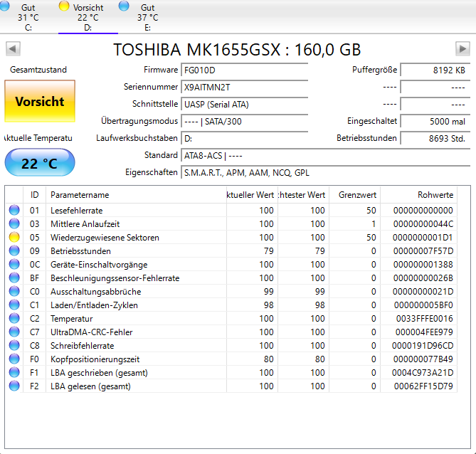Click the status icon for Laden/Entladen-Zyklen
The height and width of the screenshot is (454, 476).
pyautogui.click(x=14, y=305)
